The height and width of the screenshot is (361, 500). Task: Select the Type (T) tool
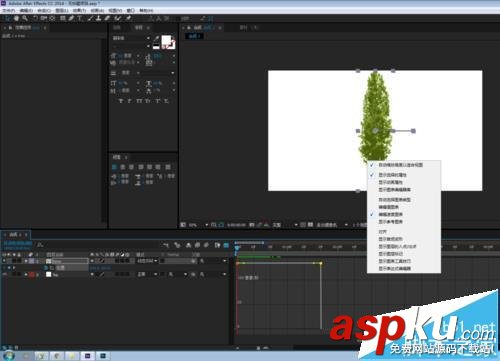79,18
